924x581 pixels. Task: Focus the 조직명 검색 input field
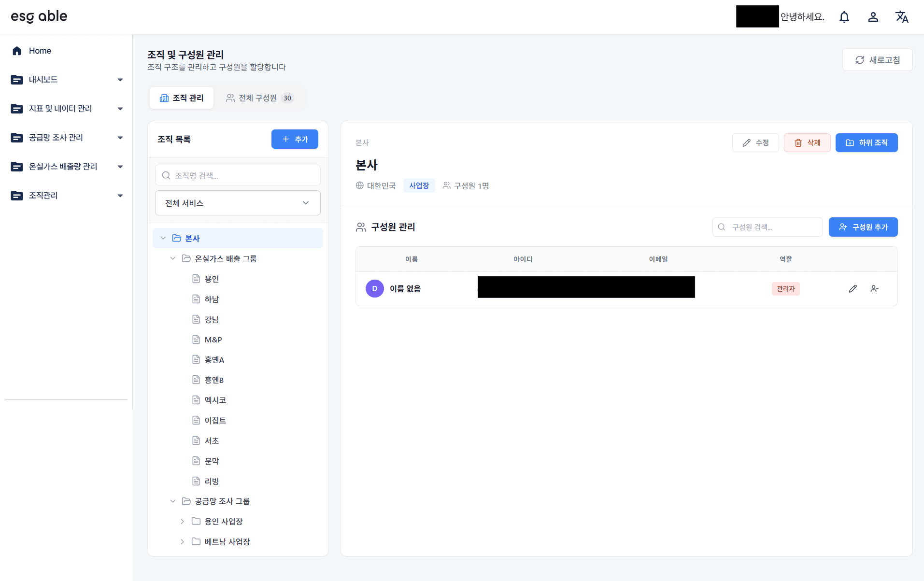[x=238, y=175]
